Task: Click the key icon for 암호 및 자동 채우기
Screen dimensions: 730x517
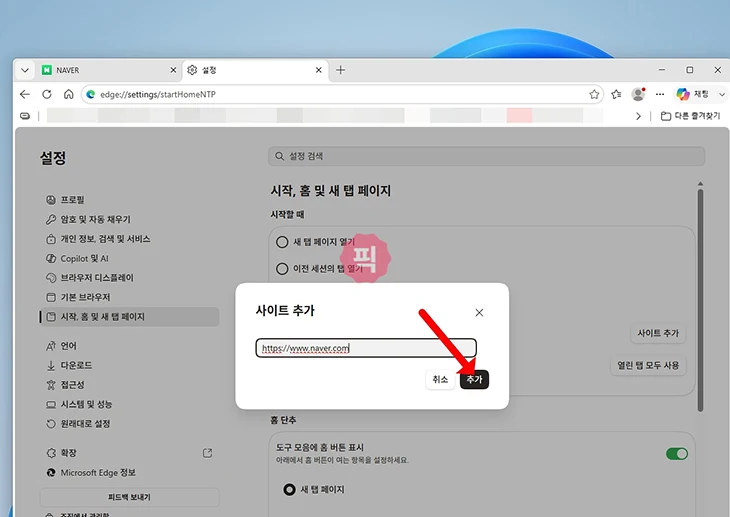Action: [51, 219]
